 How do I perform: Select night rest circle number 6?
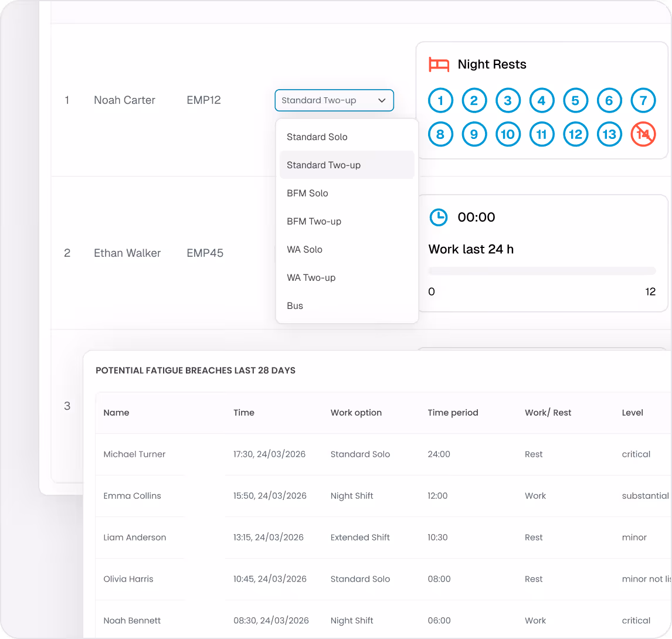click(x=609, y=100)
